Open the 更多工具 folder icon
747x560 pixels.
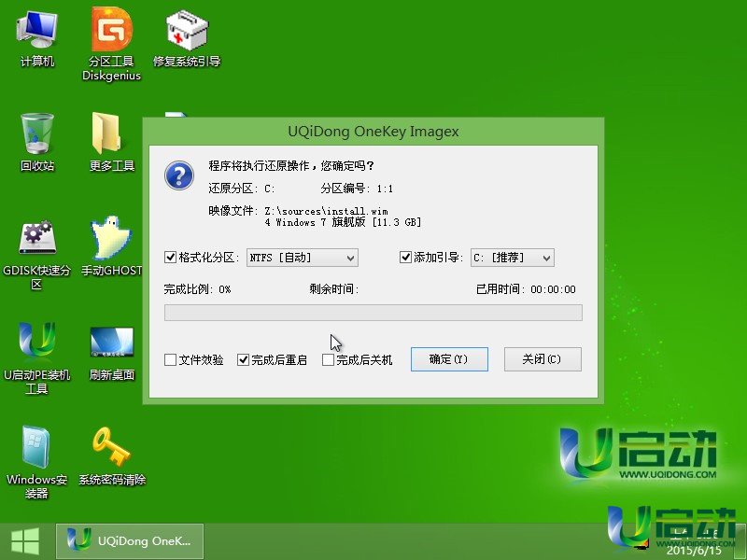pos(112,142)
